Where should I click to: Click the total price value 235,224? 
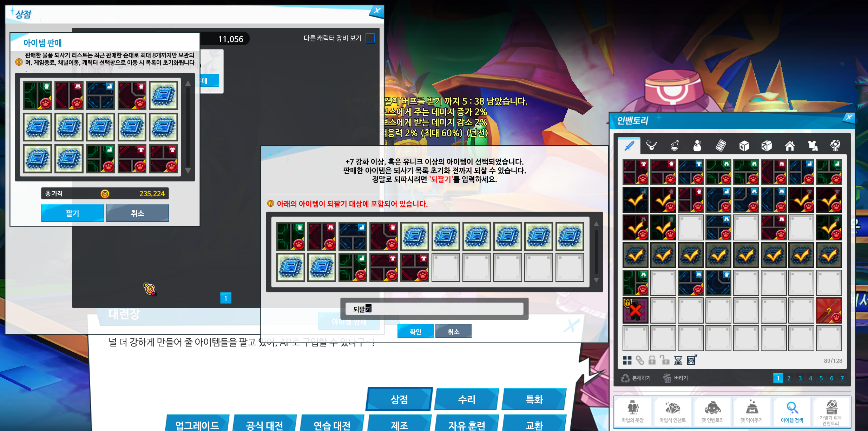tap(152, 194)
